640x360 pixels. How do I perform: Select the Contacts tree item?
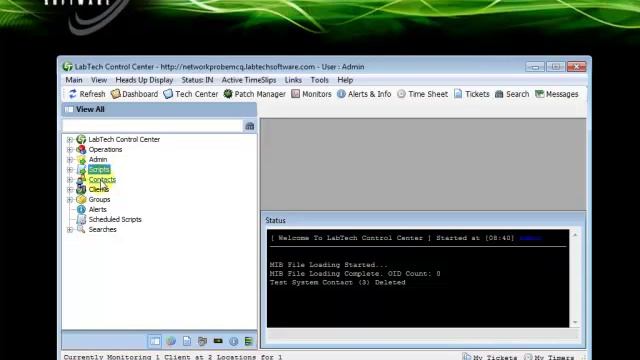(102, 180)
